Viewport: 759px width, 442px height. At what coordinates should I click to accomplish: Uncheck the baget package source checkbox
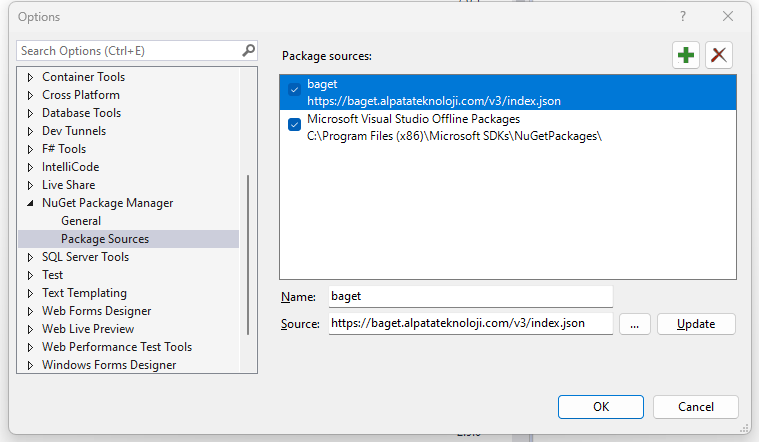[294, 90]
